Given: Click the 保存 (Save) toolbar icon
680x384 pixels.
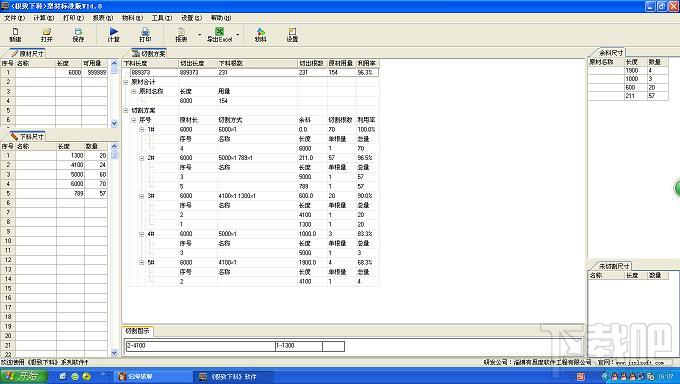Looking at the screenshot, I should pyautogui.click(x=78, y=35).
